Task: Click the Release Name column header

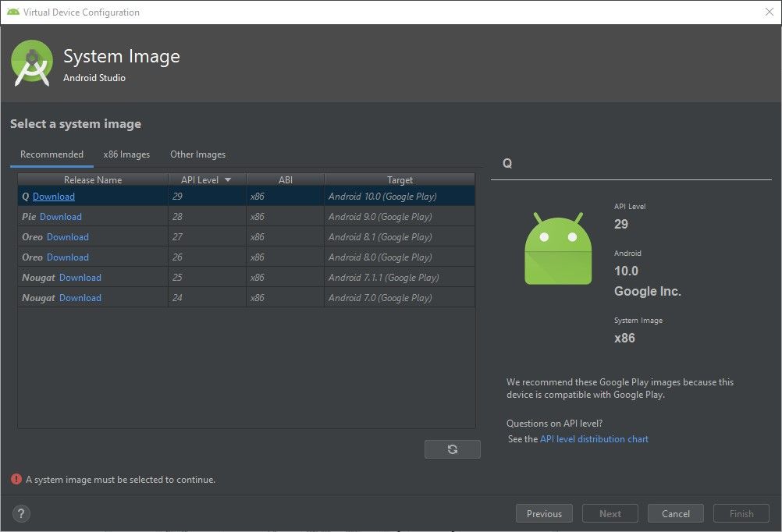Action: pos(92,179)
